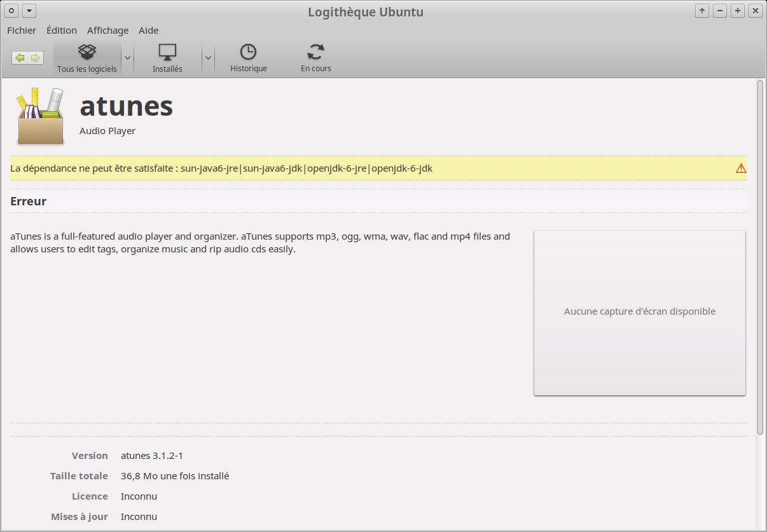Screen dimensions: 767x532
Task: Click the screenshot placeholder thumbnail
Action: pyautogui.click(x=640, y=313)
